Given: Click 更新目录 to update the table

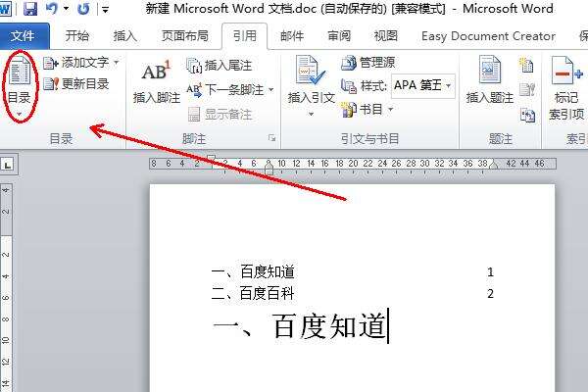Looking at the screenshot, I should click(x=76, y=83).
